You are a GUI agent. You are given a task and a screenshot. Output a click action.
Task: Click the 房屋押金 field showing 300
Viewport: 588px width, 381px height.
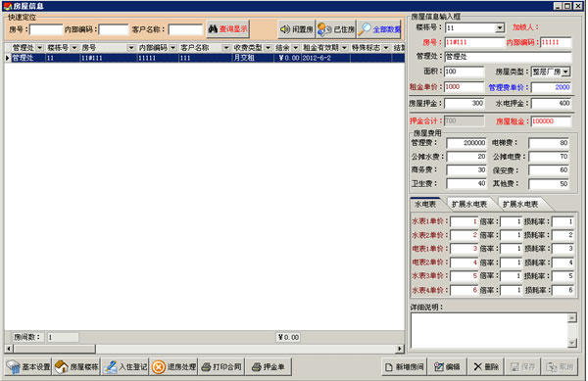(x=465, y=103)
